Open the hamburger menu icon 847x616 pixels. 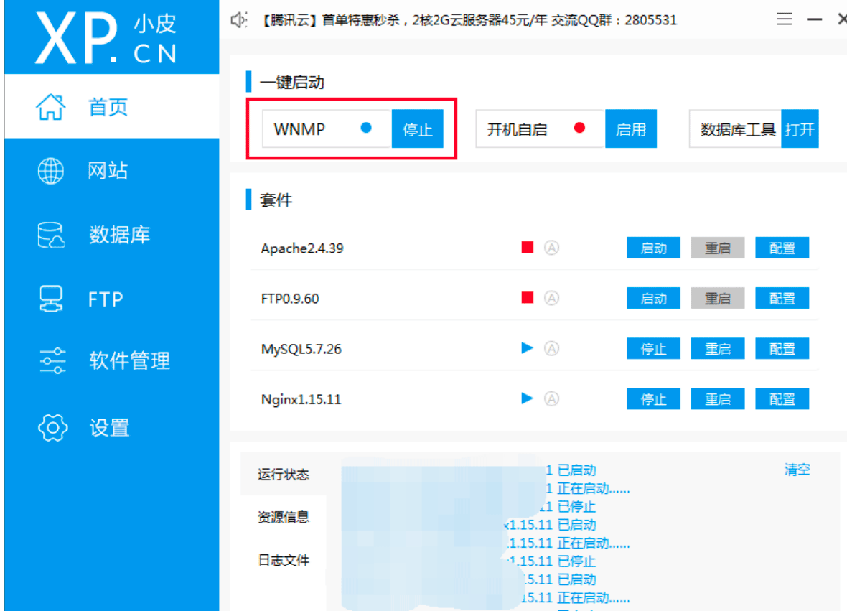tap(785, 19)
